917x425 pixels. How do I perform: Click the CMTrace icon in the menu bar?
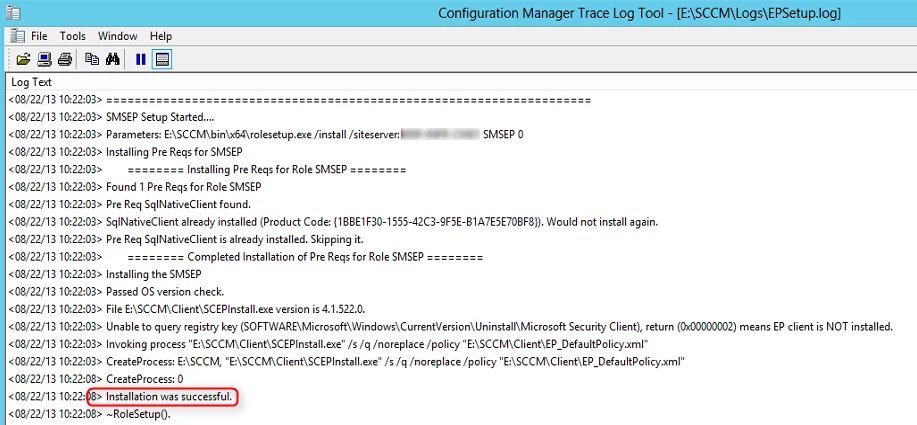point(18,36)
